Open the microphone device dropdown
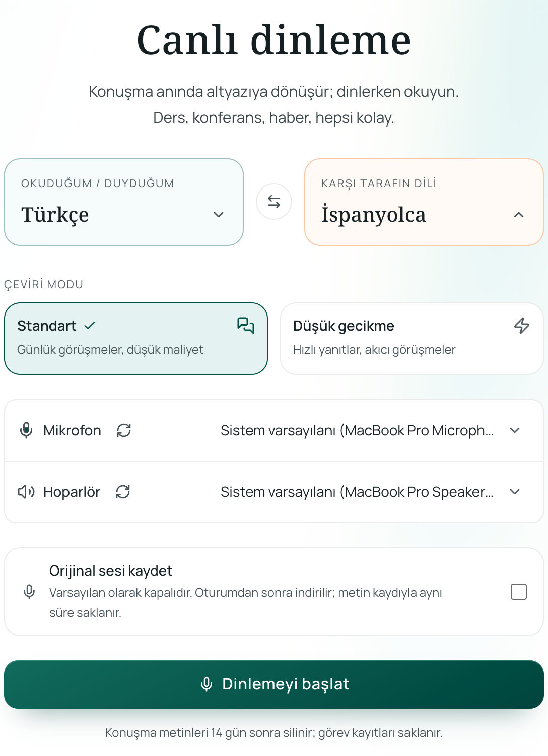Screen dimensions: 548x756 (x=370, y=430)
